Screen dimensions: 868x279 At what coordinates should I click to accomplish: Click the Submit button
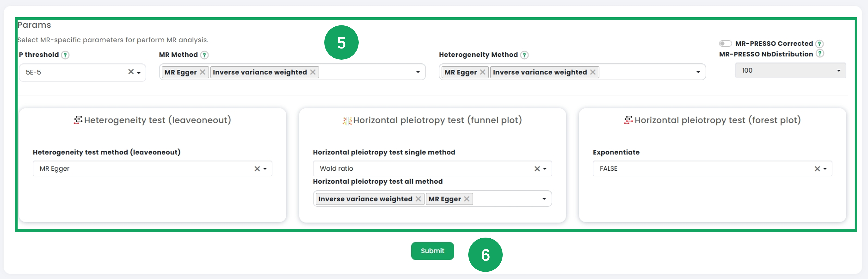[x=432, y=251]
